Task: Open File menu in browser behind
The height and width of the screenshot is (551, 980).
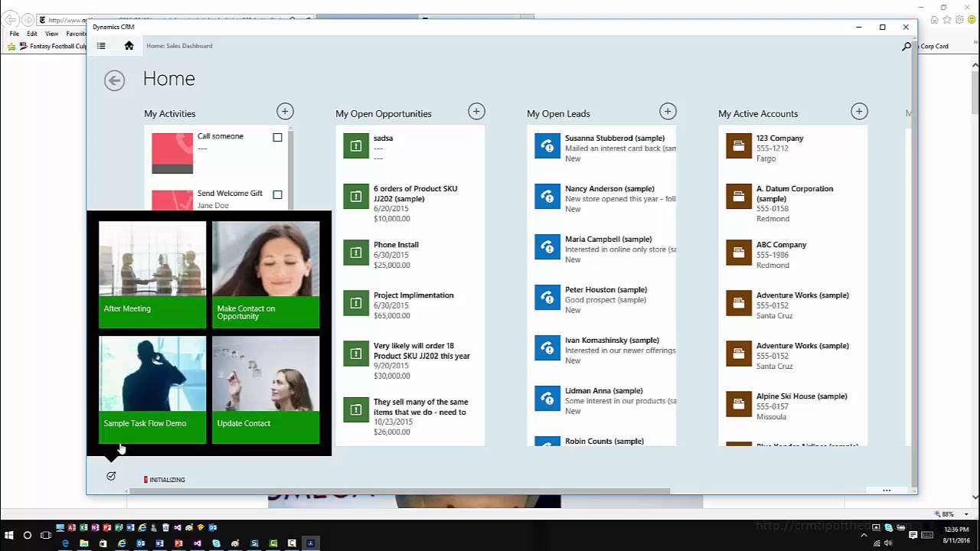Action: click(x=15, y=34)
